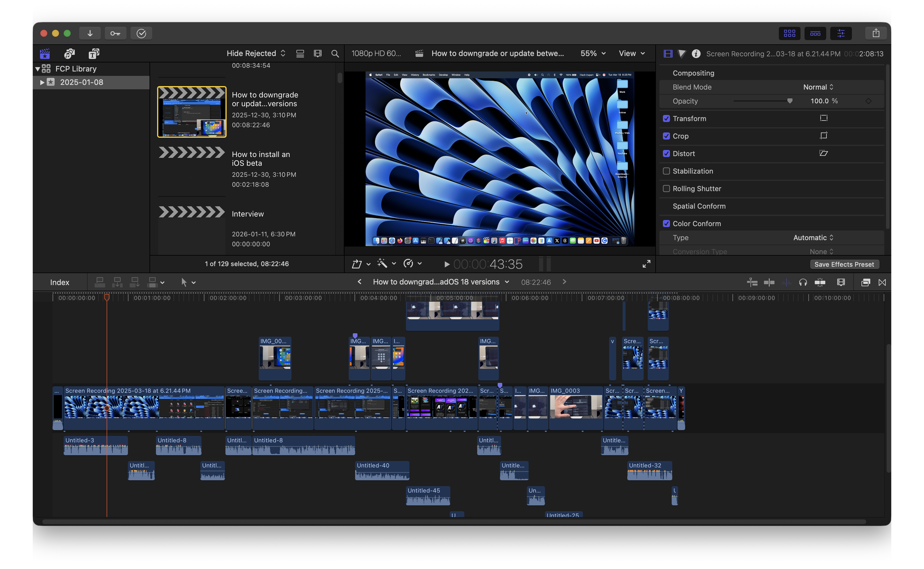Open the viewer 55% zoom dropdown
Viewport: 924px width, 569px height.
(x=593, y=53)
